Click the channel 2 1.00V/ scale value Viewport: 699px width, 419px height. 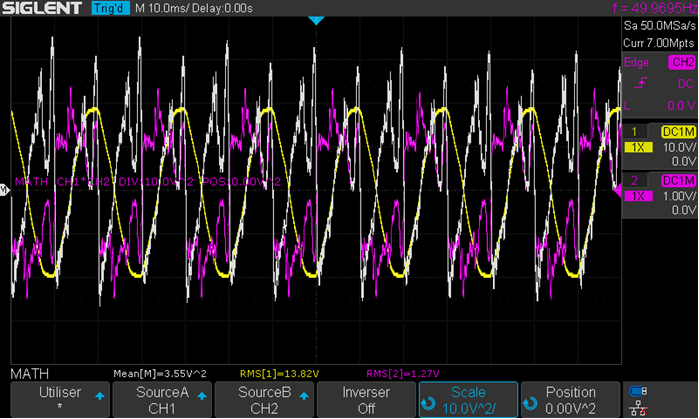click(x=679, y=196)
